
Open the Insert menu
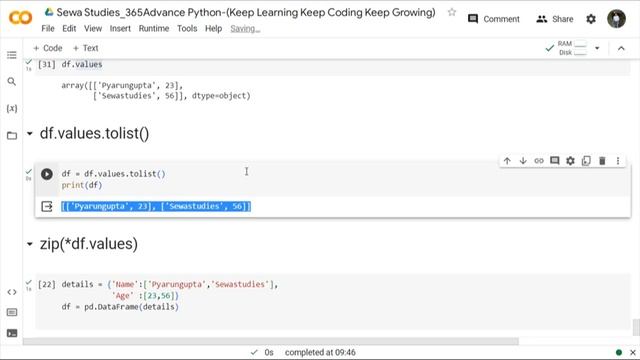pos(120,29)
